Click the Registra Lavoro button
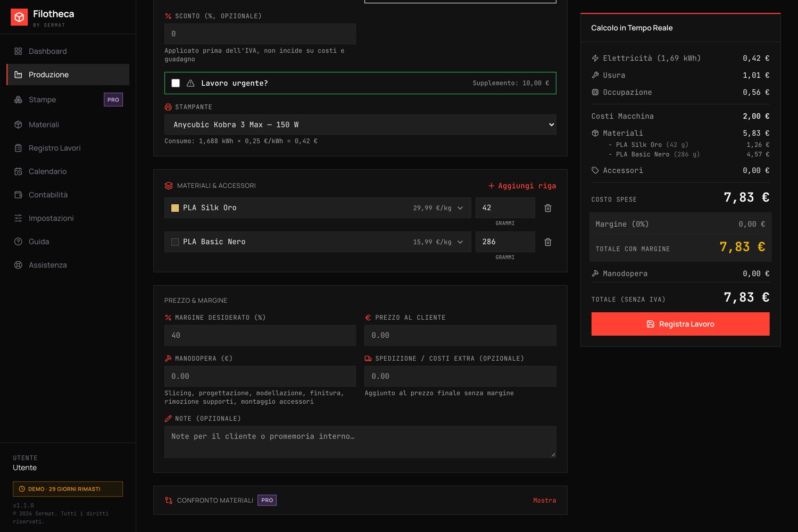This screenshot has width=798, height=532. pyautogui.click(x=680, y=324)
